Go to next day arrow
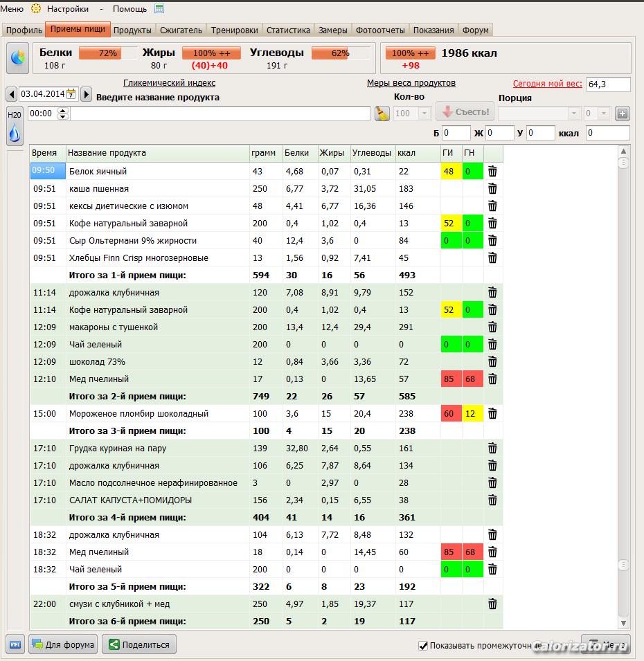 pos(86,94)
